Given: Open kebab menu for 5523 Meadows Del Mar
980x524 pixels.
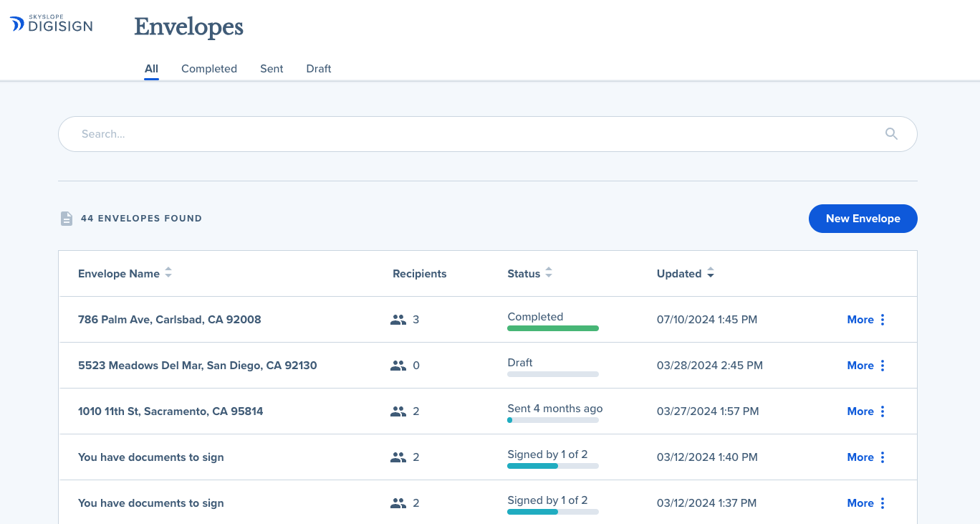Looking at the screenshot, I should tap(883, 366).
